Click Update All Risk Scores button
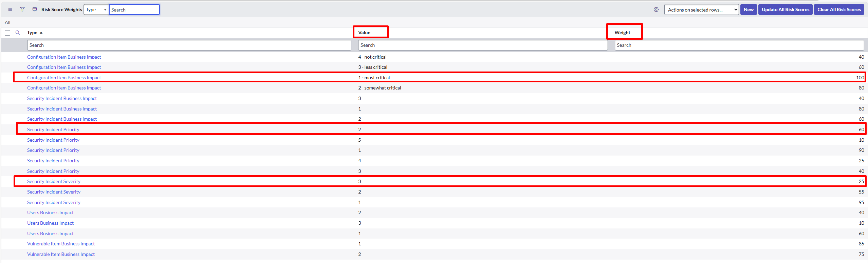This screenshot has width=868, height=263. [x=786, y=9]
